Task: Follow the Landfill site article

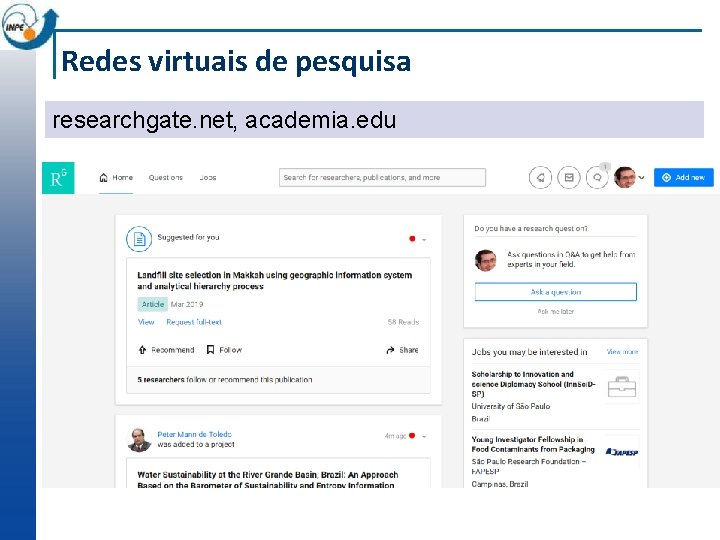Action: pos(224,350)
